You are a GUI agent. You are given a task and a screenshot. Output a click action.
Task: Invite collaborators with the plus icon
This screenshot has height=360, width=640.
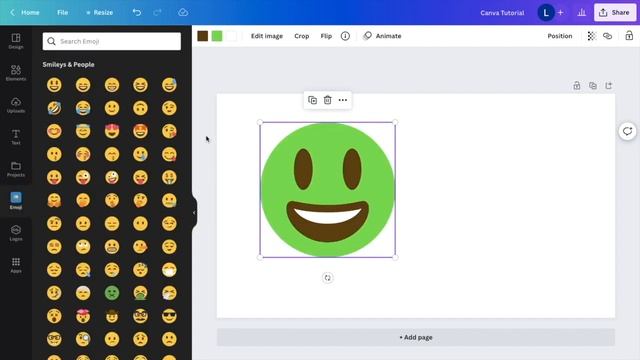(x=560, y=13)
